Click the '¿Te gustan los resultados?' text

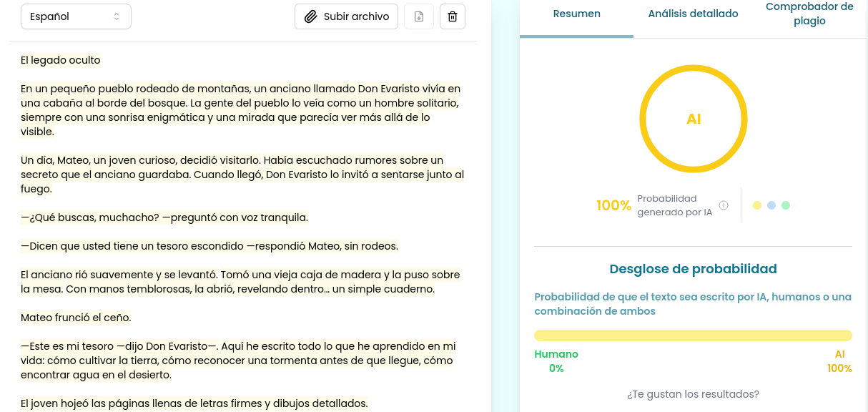(x=693, y=394)
